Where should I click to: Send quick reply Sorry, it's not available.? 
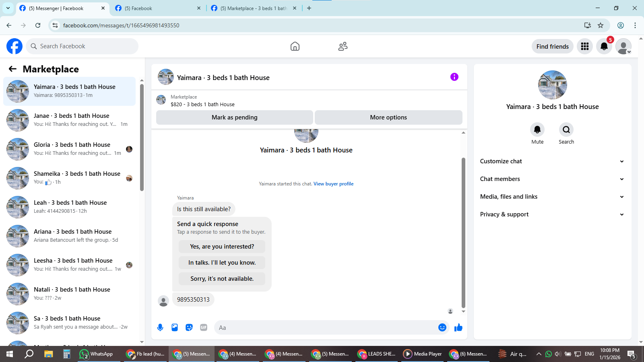pyautogui.click(x=222, y=279)
